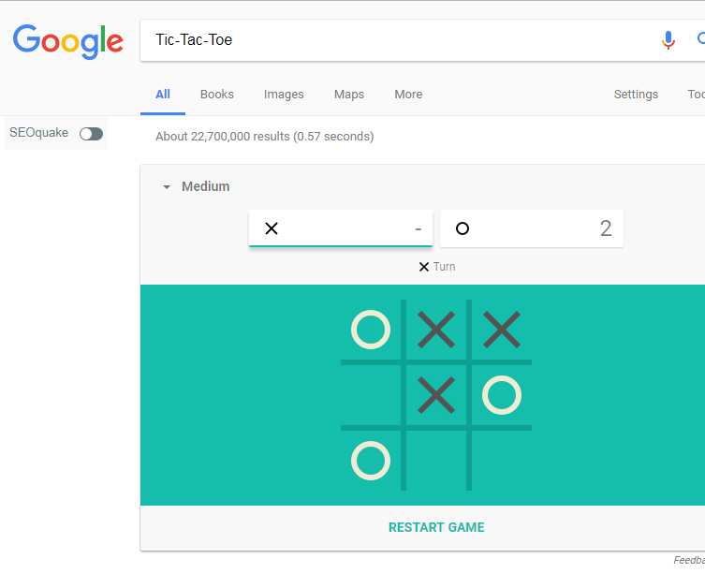Click the O in the middle-right cell
The width and height of the screenshot is (705, 588).
pos(502,395)
